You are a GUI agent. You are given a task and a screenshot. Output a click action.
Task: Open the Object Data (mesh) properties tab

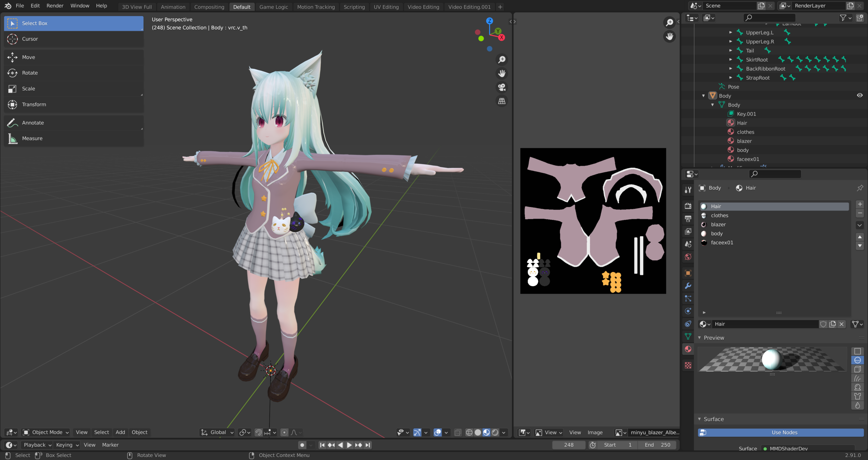[x=688, y=336]
